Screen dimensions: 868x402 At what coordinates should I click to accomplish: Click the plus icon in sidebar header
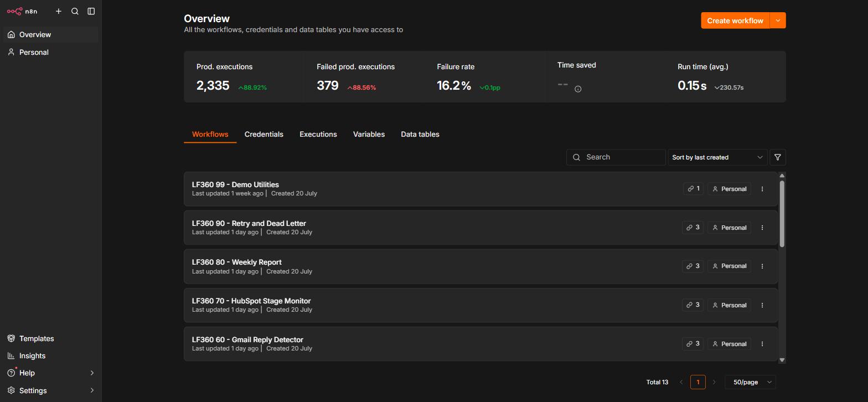(59, 11)
